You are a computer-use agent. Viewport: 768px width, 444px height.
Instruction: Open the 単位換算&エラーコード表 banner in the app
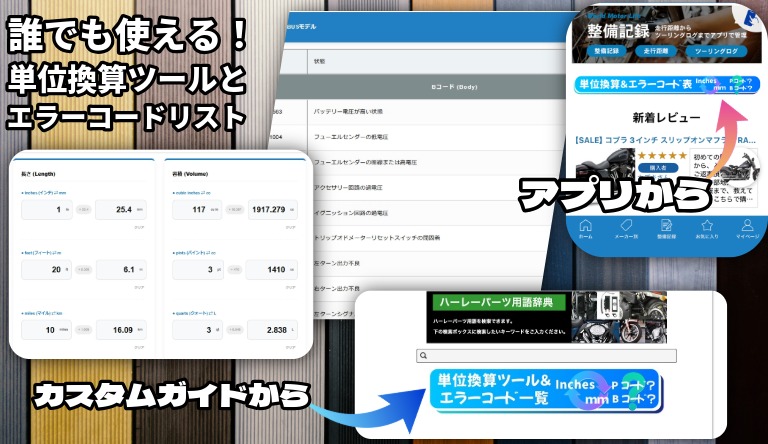667,84
